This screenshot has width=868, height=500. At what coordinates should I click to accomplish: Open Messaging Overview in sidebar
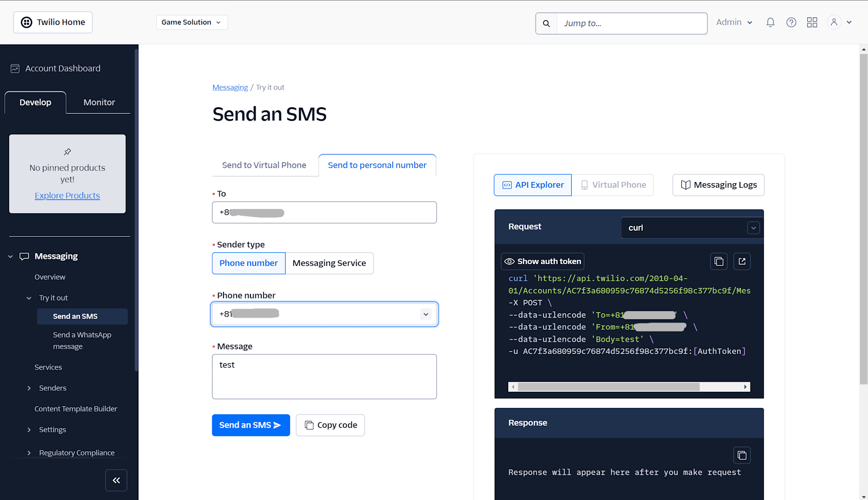click(x=50, y=277)
